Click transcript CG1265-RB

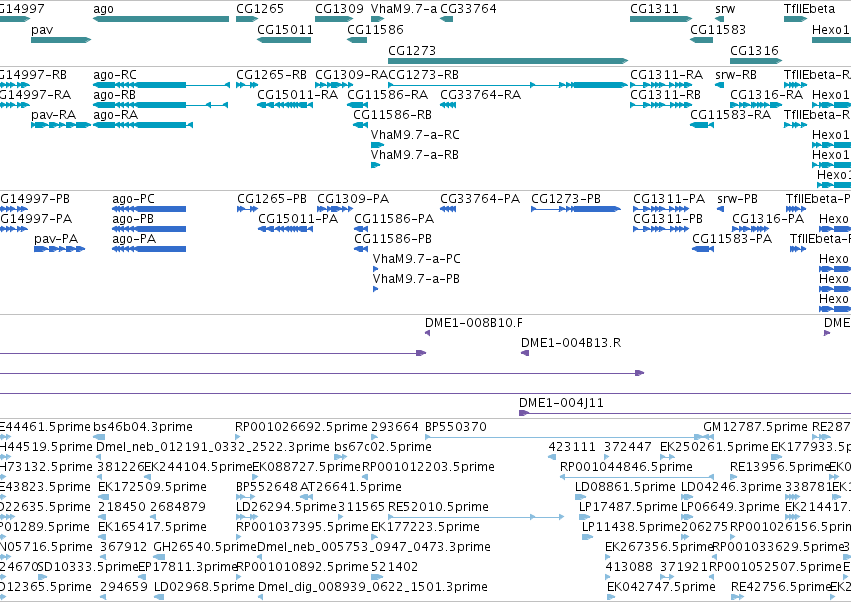coord(271,75)
